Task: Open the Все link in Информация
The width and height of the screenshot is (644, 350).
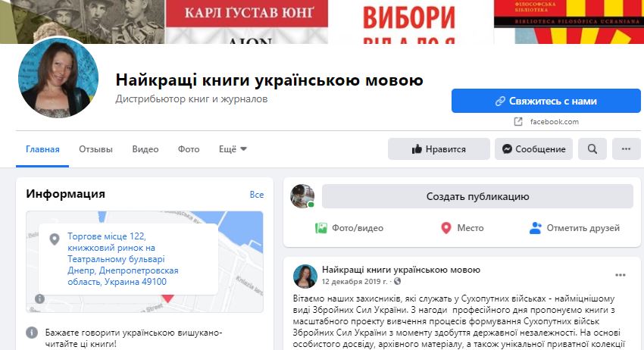Action: point(257,195)
